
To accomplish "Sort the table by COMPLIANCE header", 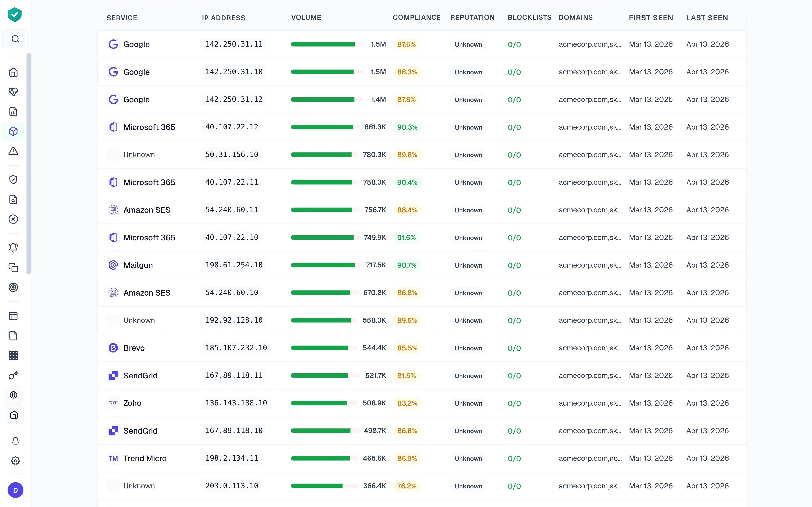I will (x=417, y=17).
